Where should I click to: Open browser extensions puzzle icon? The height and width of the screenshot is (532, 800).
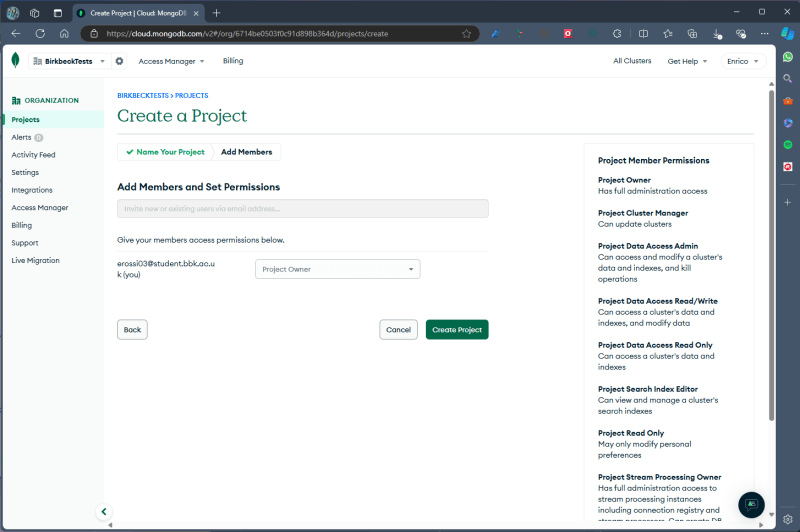coord(617,34)
